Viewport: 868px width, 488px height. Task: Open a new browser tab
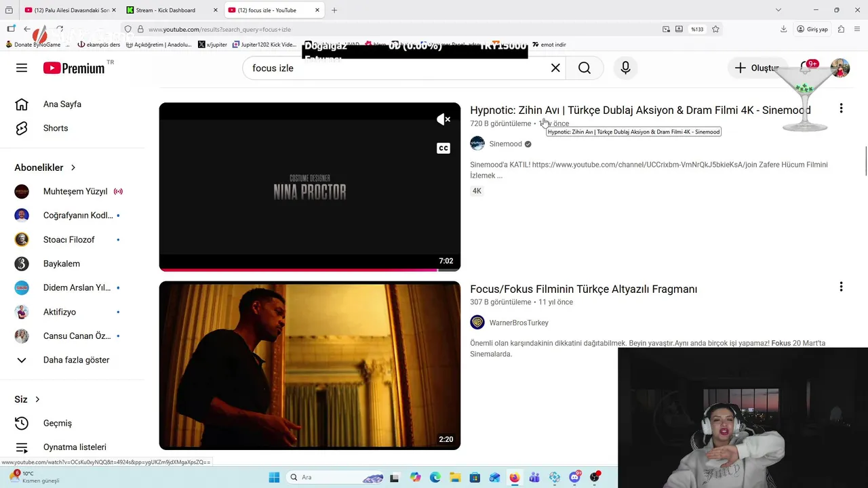pos(334,10)
